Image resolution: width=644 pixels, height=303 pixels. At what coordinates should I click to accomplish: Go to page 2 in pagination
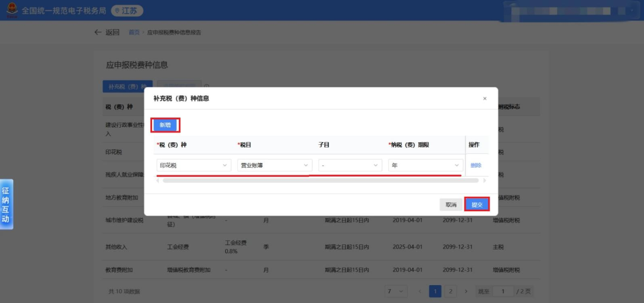pos(450,291)
